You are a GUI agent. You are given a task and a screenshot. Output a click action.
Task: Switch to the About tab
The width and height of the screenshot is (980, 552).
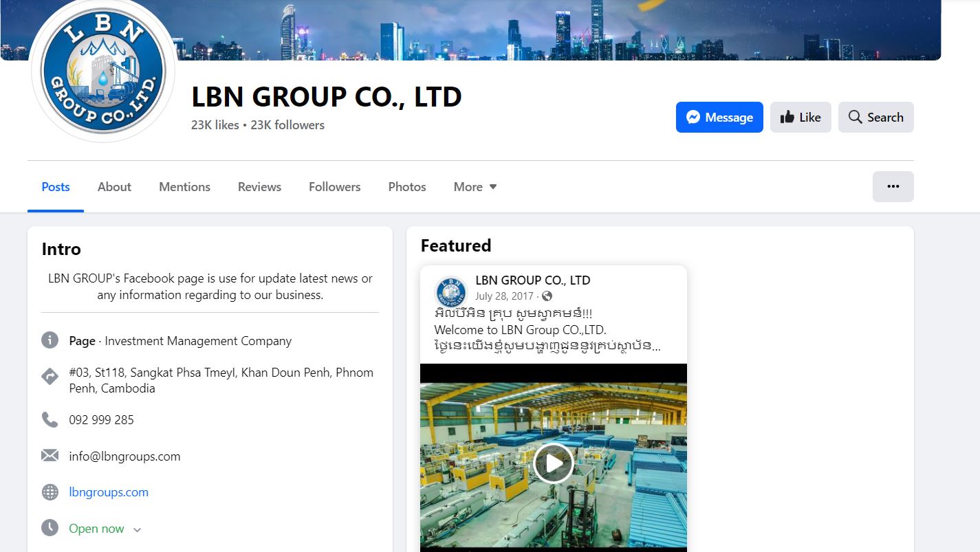pyautogui.click(x=114, y=187)
